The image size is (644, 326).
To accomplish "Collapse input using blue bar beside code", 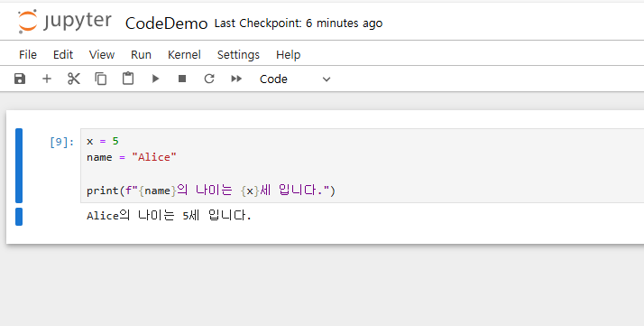I will pyautogui.click(x=19, y=165).
